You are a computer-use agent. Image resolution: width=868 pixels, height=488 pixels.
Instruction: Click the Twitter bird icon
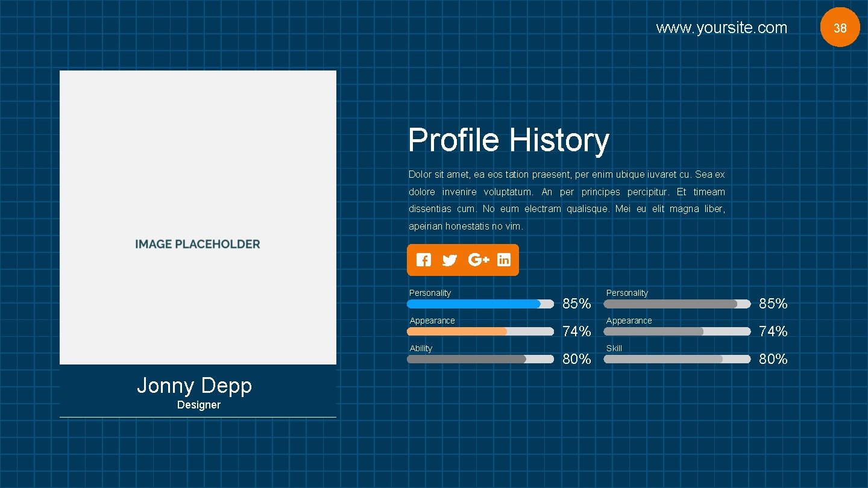(450, 260)
